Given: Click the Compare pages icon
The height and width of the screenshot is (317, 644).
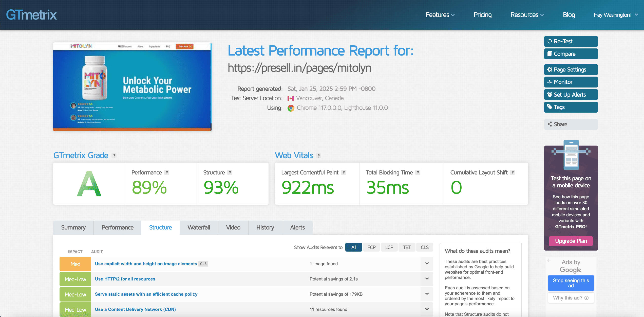Looking at the screenshot, I should tap(550, 54).
